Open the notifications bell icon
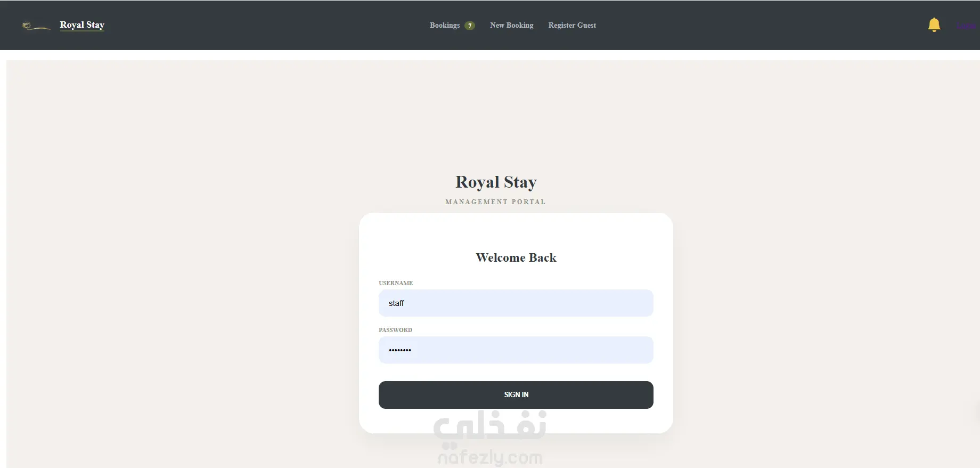Screen dimensions: 980x468 934,25
